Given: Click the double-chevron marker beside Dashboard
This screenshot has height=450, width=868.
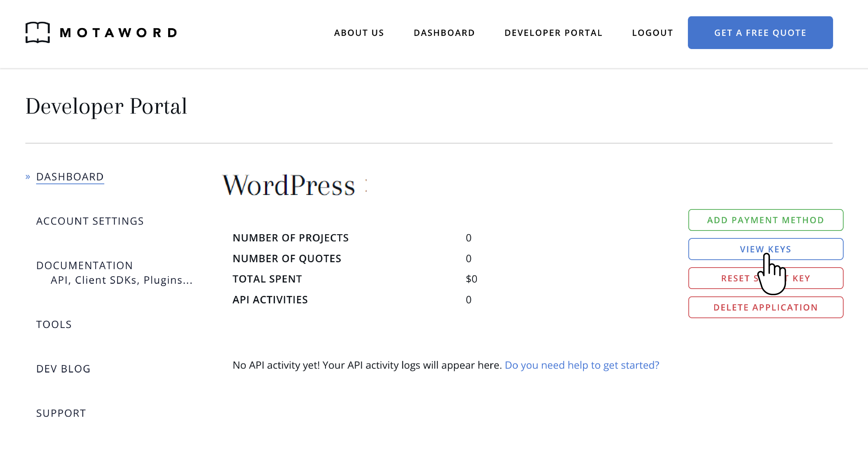Looking at the screenshot, I should 28,177.
